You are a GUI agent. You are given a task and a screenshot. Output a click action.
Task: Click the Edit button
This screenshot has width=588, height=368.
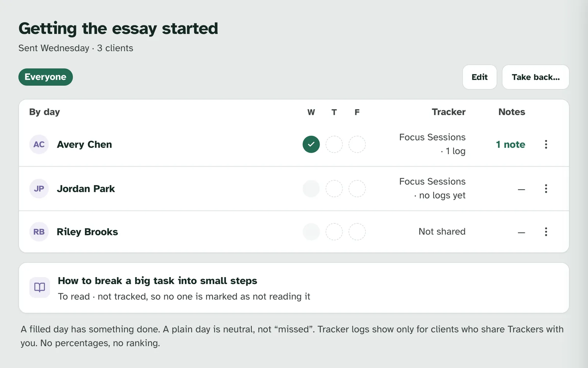pyautogui.click(x=480, y=77)
